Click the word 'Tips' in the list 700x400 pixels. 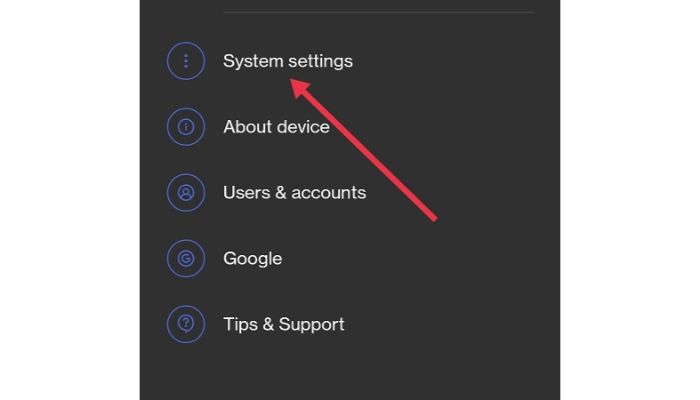point(241,325)
